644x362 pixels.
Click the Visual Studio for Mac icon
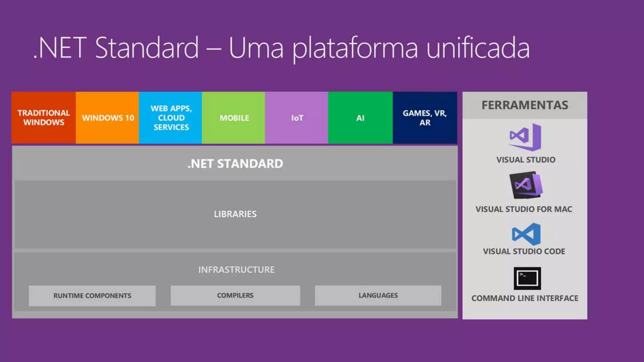[526, 185]
